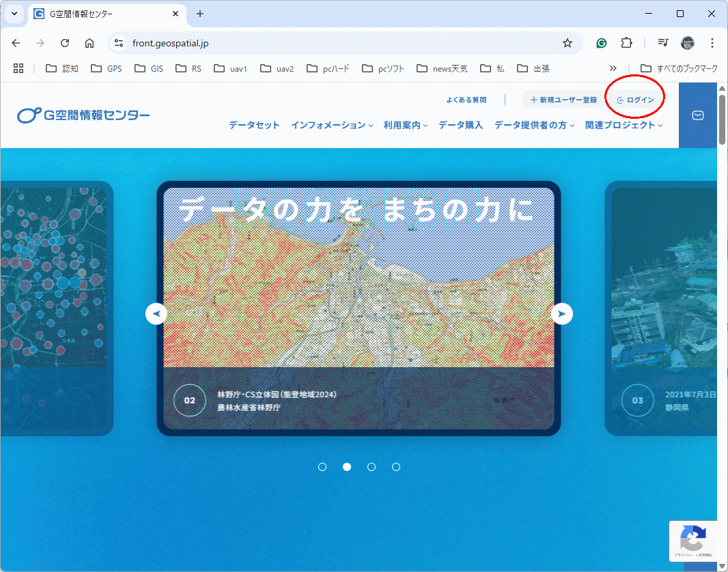Open the データ購入 menu item
728x572 pixels.
point(460,125)
